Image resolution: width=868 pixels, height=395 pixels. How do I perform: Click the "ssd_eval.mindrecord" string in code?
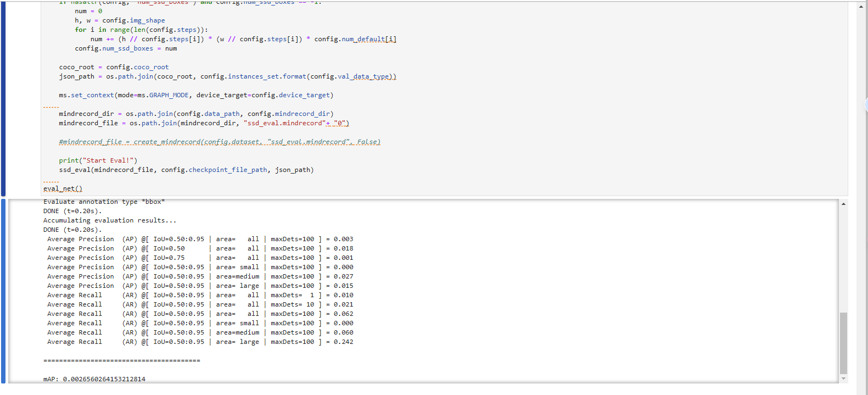(x=284, y=123)
